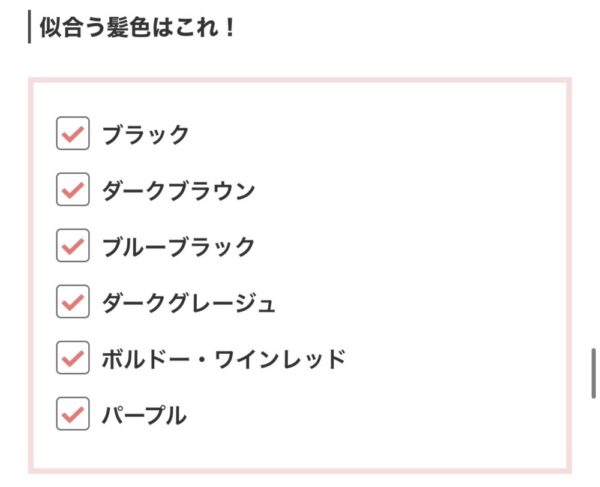Select the ダークブラウン text label
This screenshot has width=600, height=487.
[178, 191]
